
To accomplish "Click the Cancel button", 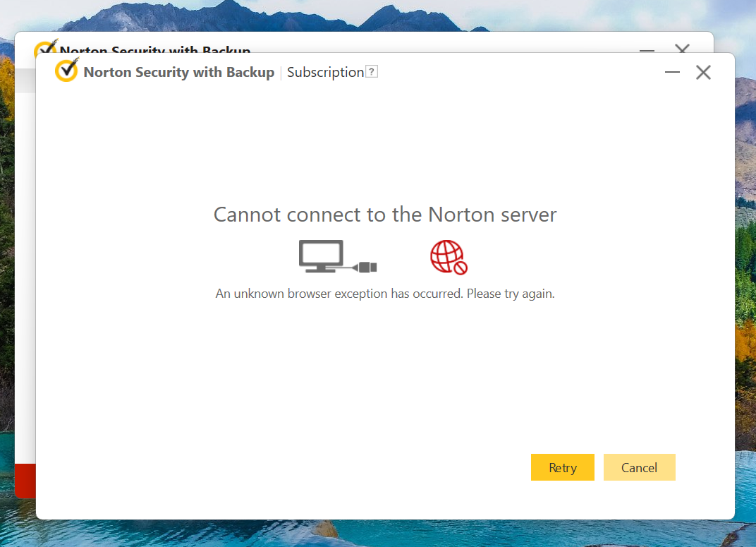I will (639, 467).
